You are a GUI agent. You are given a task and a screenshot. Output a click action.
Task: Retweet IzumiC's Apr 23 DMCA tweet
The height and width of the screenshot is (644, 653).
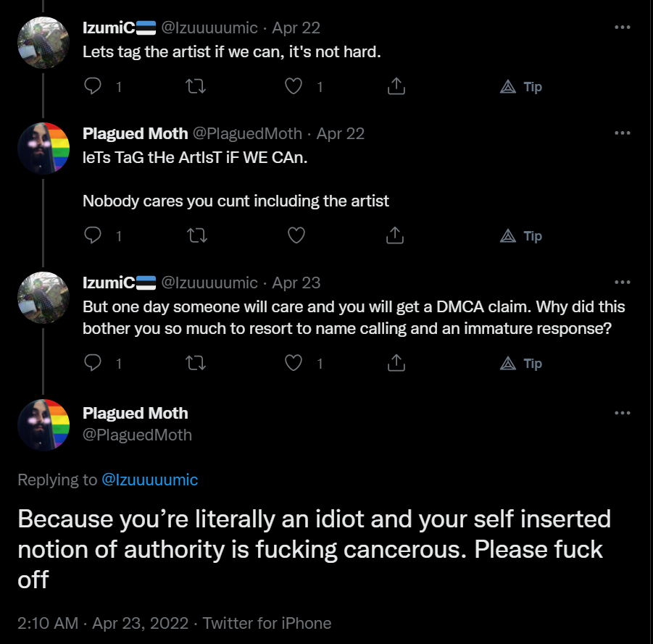[x=195, y=363]
